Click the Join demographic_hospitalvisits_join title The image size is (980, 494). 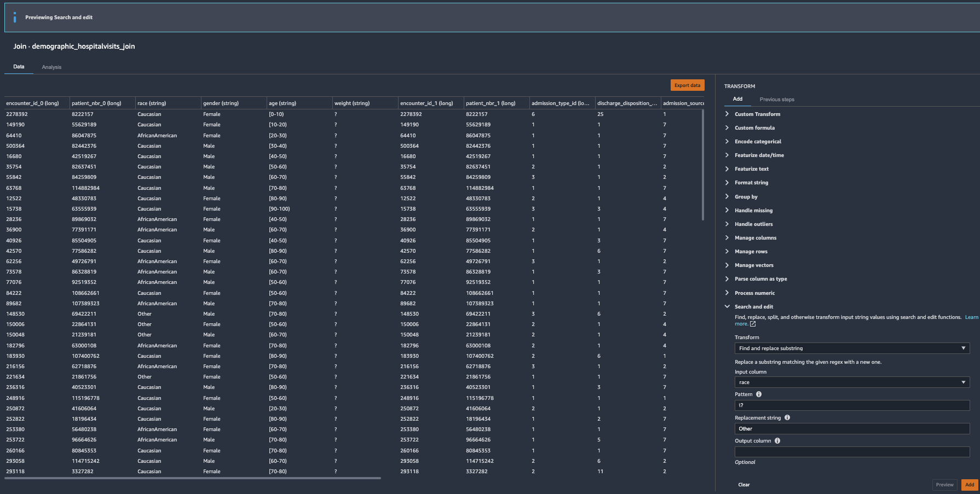coord(74,47)
